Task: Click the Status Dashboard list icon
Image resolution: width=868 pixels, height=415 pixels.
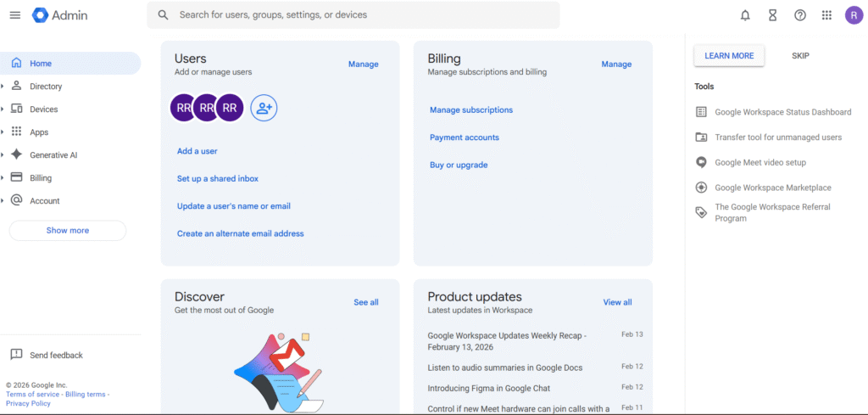Action: 701,112
